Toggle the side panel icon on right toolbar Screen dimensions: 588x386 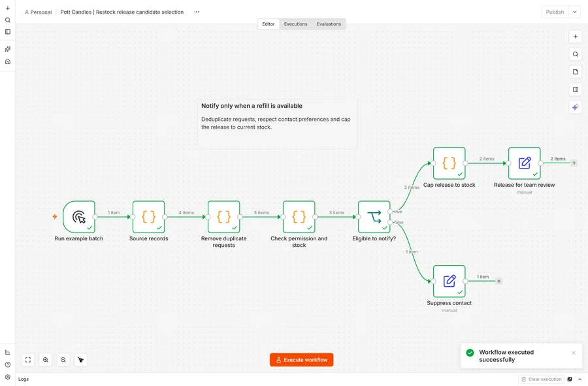point(575,89)
